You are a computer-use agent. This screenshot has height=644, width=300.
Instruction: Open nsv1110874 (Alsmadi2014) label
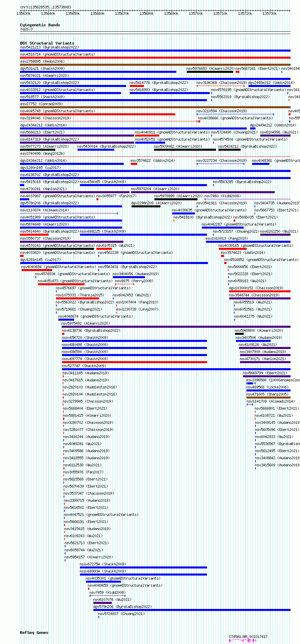pyautogui.click(x=44, y=210)
